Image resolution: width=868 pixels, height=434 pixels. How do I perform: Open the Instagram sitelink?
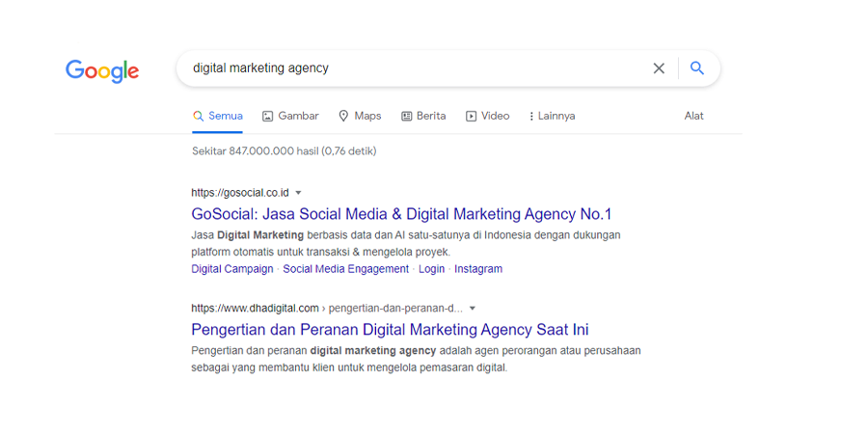point(478,269)
